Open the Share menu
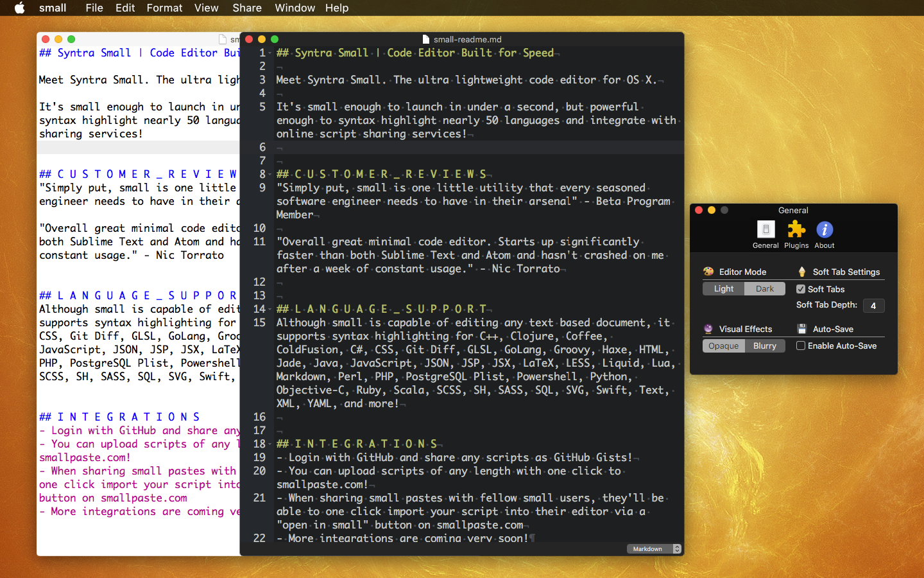This screenshot has width=924, height=578. tap(247, 8)
